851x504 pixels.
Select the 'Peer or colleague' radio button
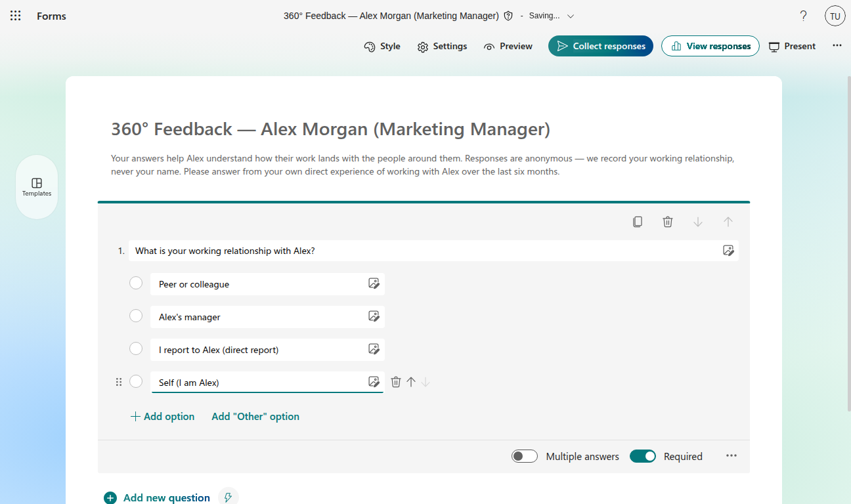136,283
